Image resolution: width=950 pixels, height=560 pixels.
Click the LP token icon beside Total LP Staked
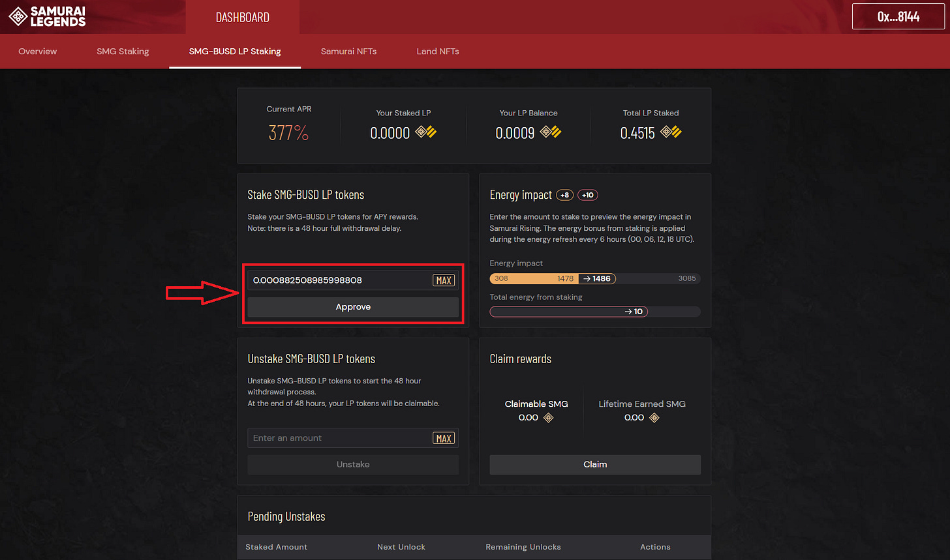671,132
